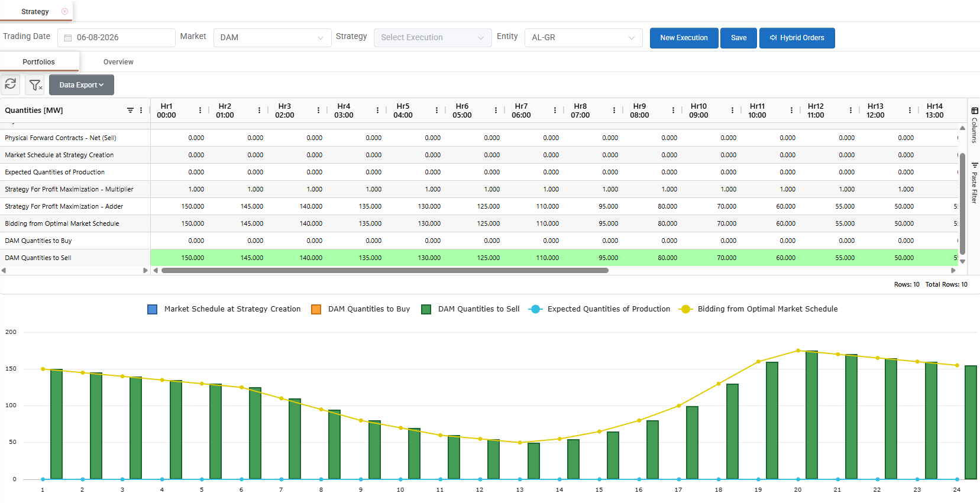This screenshot has height=503, width=980.
Task: Click the green bar for hour 20
Action: tap(811, 415)
